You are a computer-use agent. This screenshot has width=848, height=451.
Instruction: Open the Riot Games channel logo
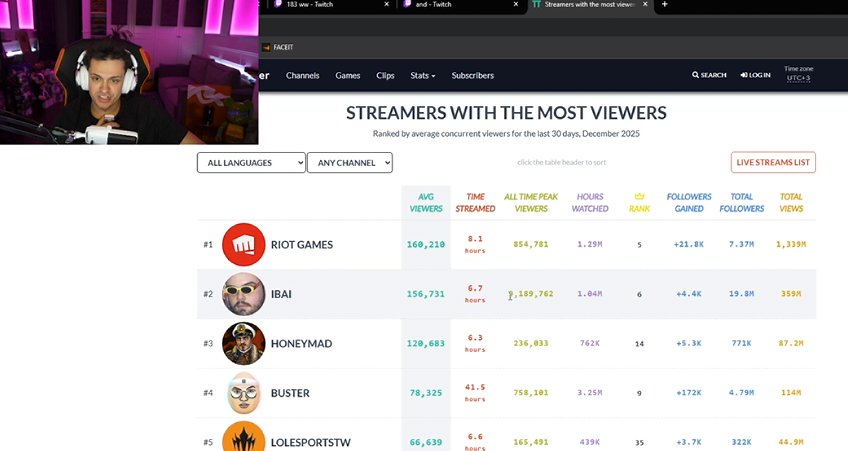click(x=243, y=244)
